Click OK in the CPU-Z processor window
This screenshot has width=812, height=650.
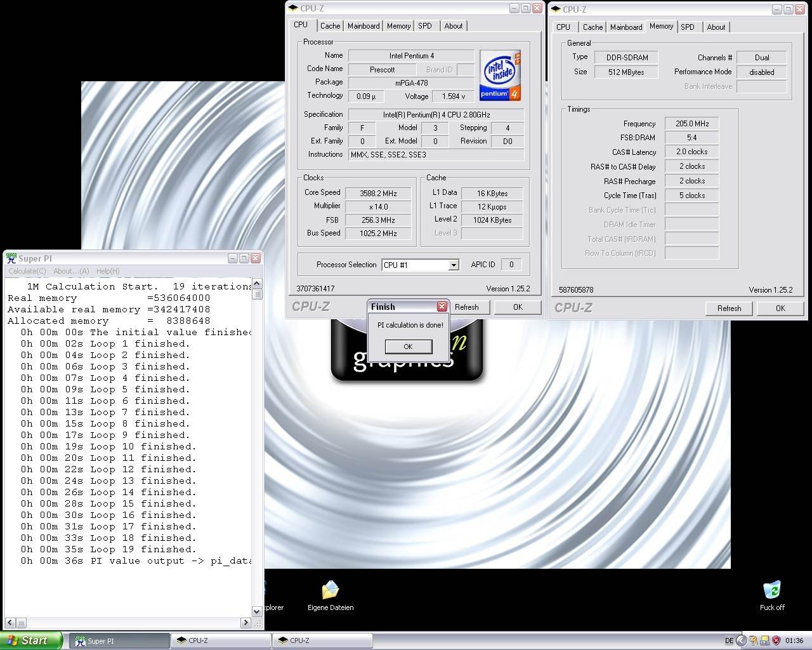click(518, 307)
